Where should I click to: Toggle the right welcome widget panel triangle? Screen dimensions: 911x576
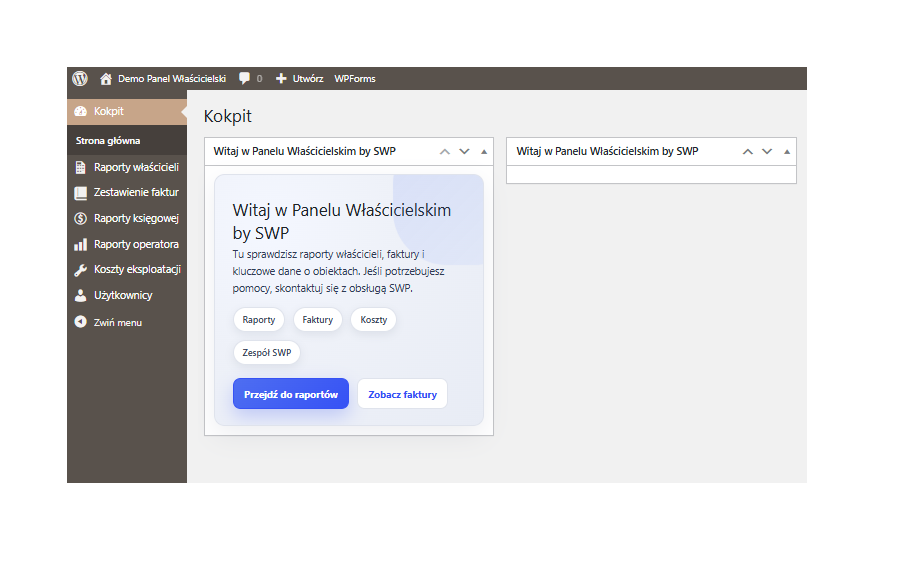pyautogui.click(x=787, y=152)
